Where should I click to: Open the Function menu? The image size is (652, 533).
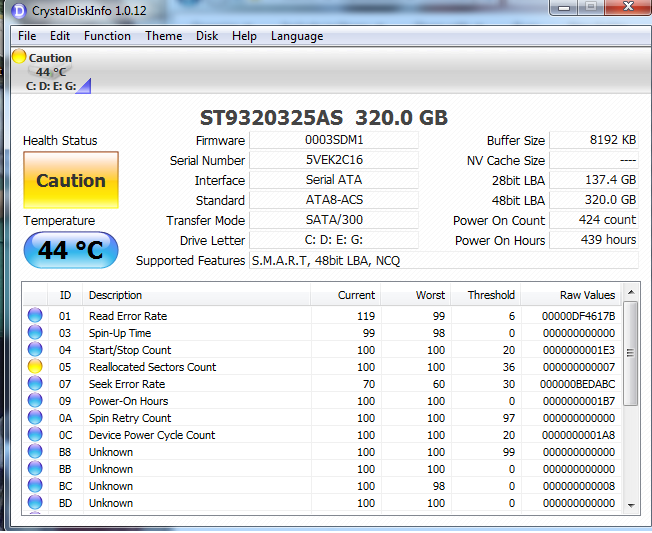click(107, 36)
